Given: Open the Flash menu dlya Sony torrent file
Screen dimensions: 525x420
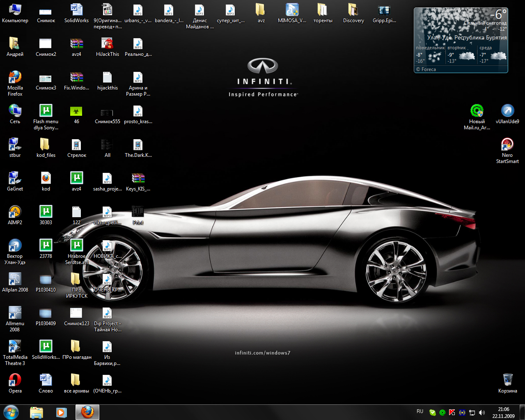Looking at the screenshot, I should [x=46, y=111].
